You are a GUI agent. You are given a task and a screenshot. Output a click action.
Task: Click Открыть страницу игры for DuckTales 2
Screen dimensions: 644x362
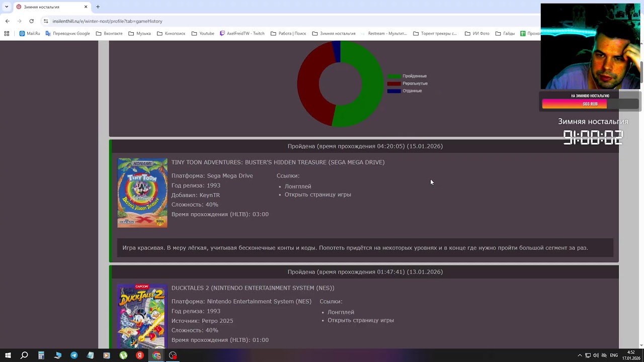point(361,320)
